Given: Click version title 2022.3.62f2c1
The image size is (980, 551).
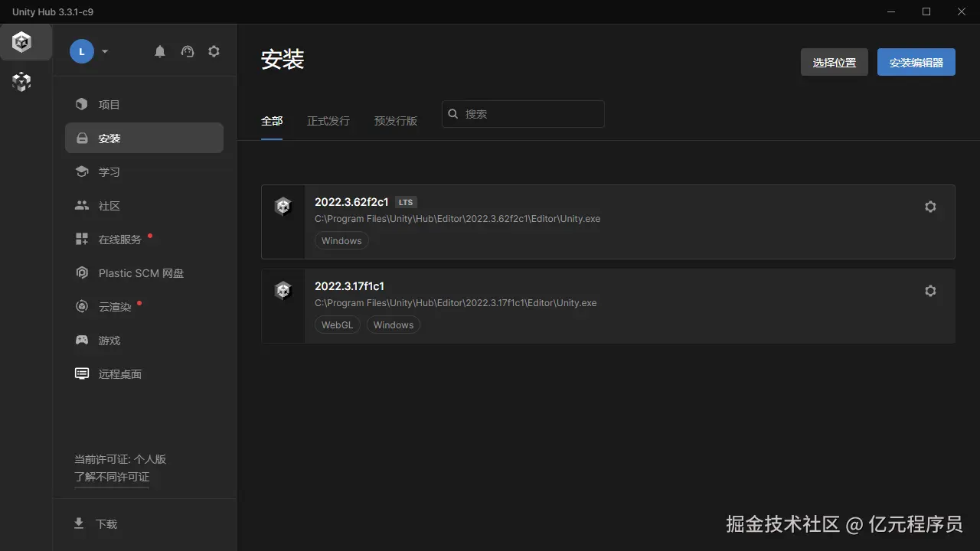Looking at the screenshot, I should click(x=351, y=202).
